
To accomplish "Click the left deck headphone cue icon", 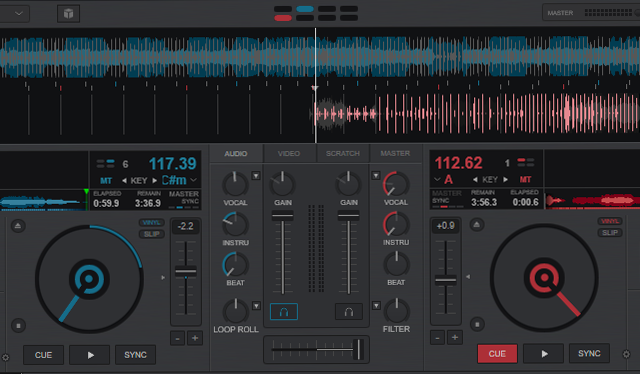I will click(284, 312).
